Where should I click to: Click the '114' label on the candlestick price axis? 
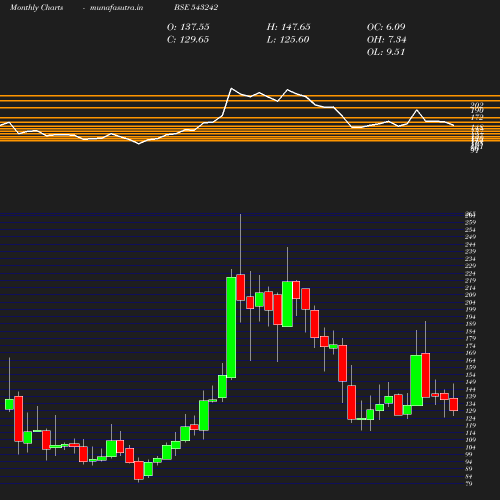pyautogui.click(x=471, y=433)
